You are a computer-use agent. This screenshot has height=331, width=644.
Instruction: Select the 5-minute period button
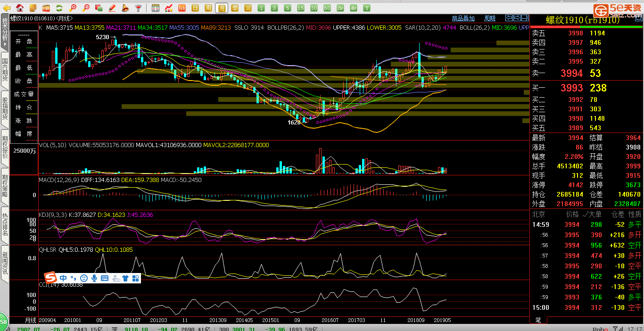tap(288, 8)
